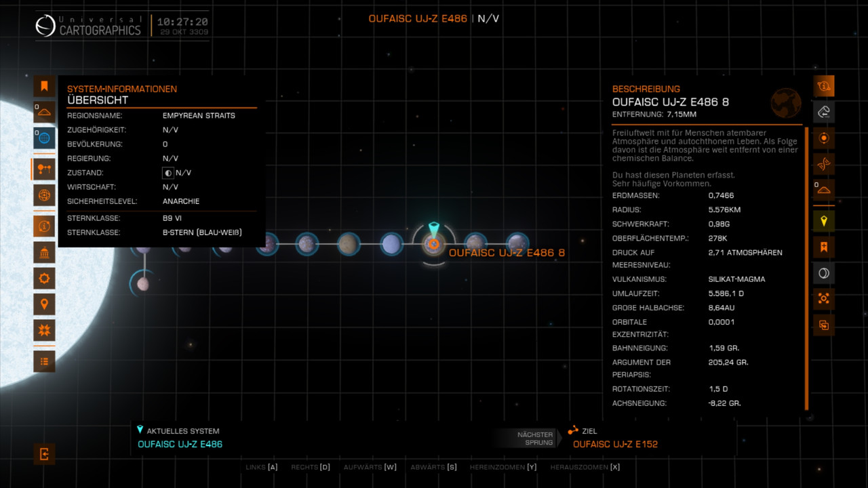
Task: Click the Universal Cartographics logo
Action: (89, 26)
